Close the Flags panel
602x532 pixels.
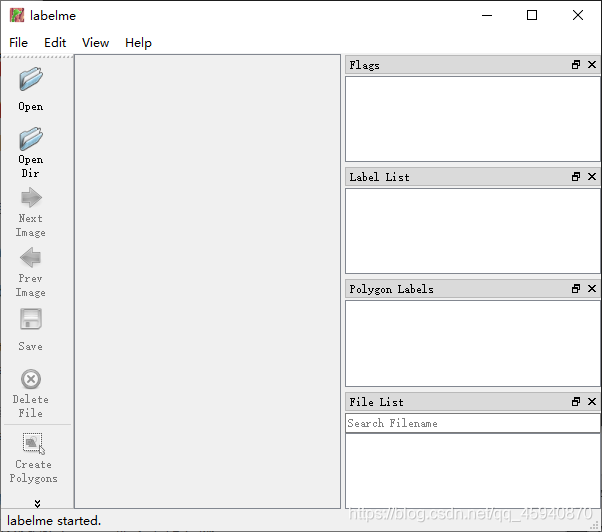point(592,64)
